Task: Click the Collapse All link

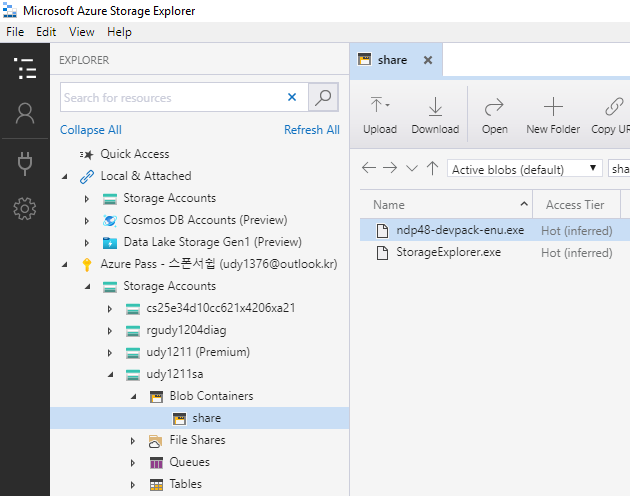Action: coord(91,130)
